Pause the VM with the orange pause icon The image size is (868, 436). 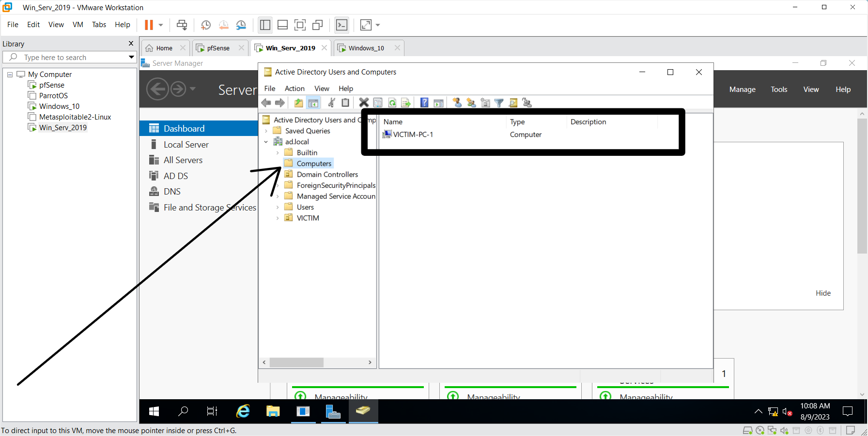click(x=149, y=25)
